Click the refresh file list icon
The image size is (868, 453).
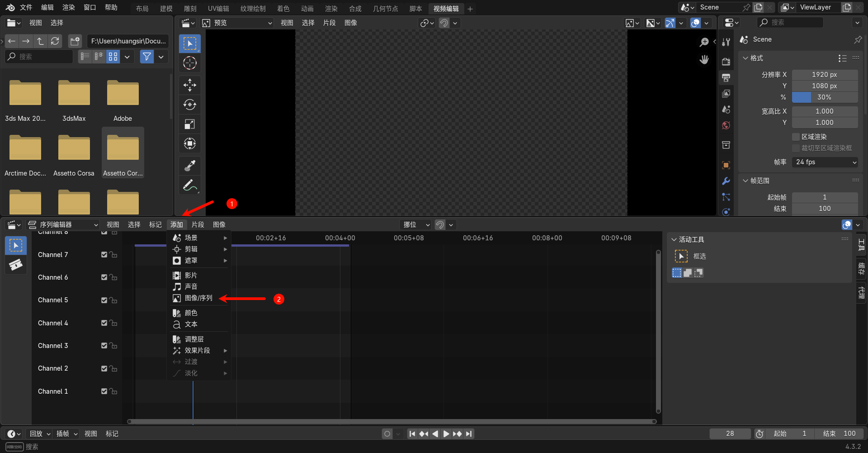click(x=55, y=41)
